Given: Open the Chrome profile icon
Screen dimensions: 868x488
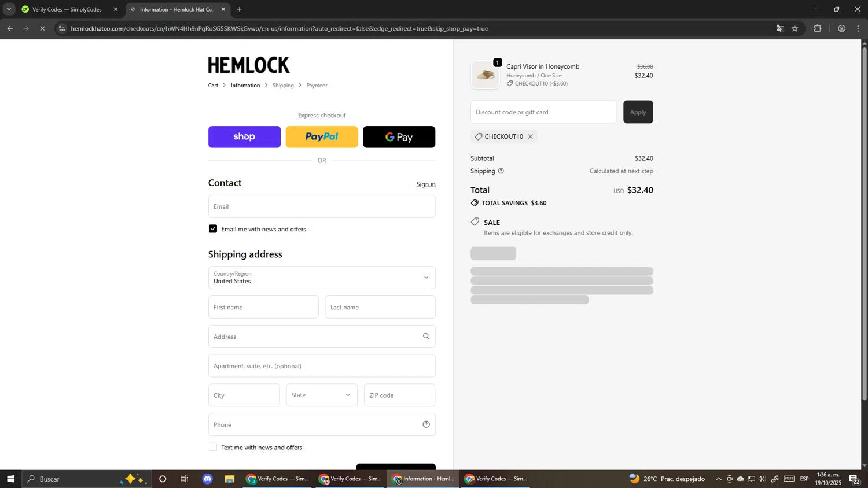Looking at the screenshot, I should (x=841, y=28).
